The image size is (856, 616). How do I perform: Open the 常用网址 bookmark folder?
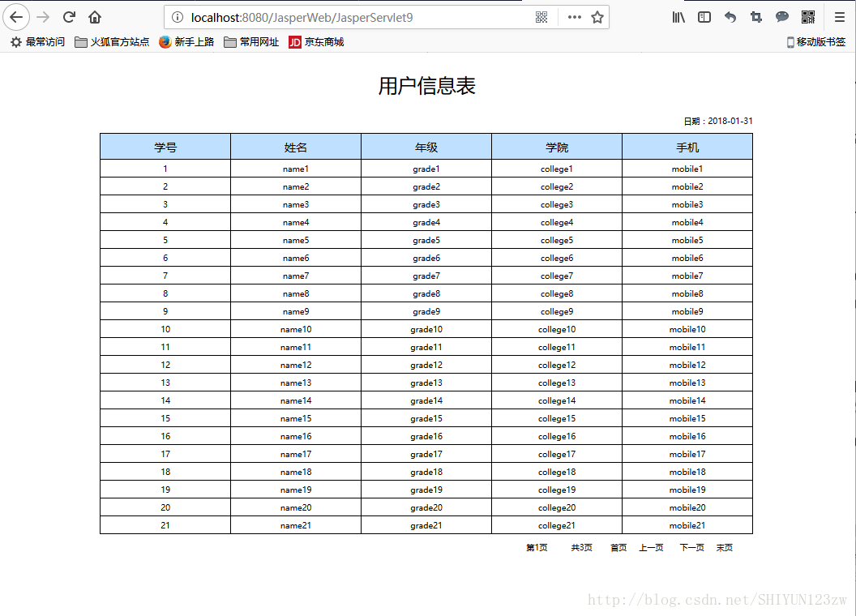(x=251, y=42)
